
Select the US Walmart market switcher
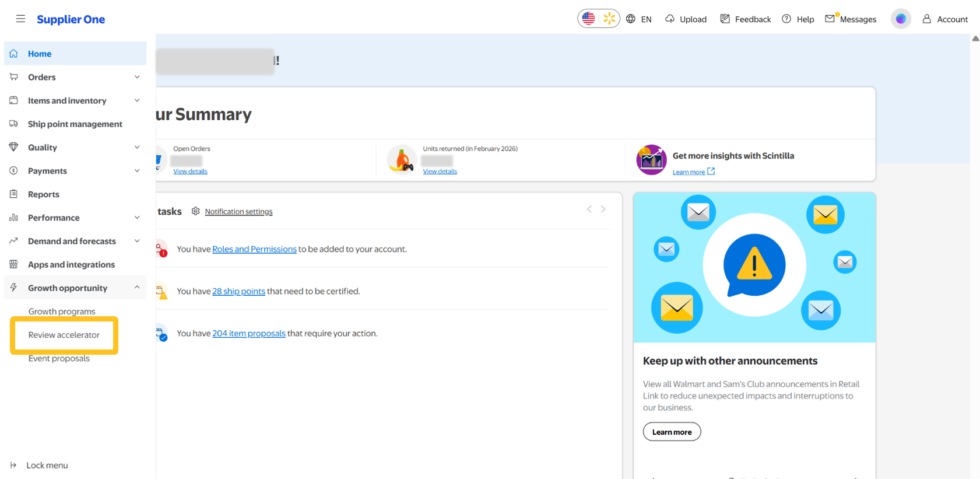click(599, 19)
